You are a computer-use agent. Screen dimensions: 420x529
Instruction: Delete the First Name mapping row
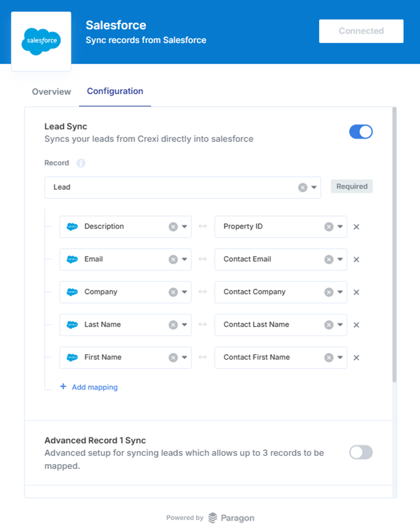point(356,358)
